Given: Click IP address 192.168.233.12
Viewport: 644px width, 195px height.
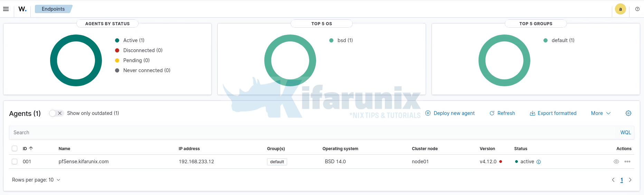Looking at the screenshot, I should point(196,162).
